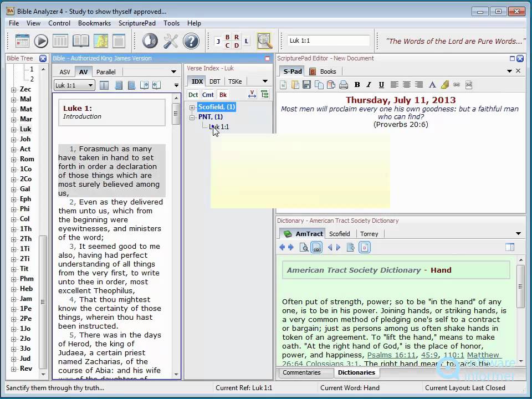Image resolution: width=532 pixels, height=399 pixels.
Task: Open the magnifier search icon
Action: click(x=265, y=40)
